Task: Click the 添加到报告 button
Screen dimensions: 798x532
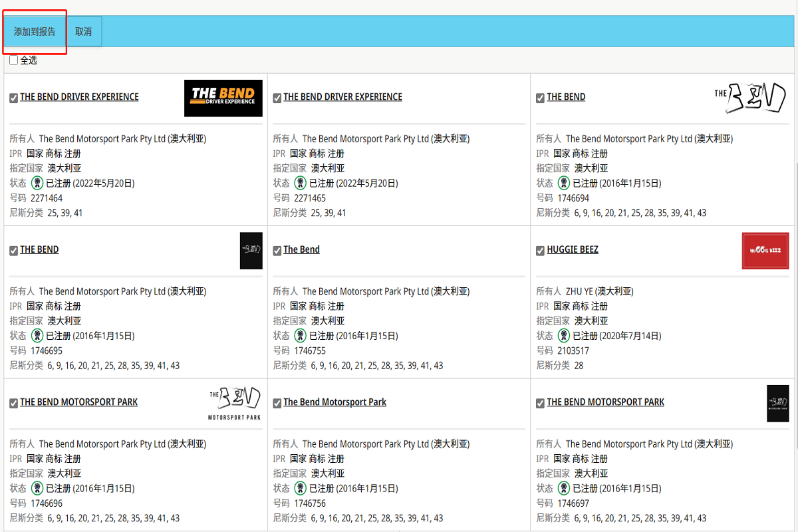Action: pos(35,31)
